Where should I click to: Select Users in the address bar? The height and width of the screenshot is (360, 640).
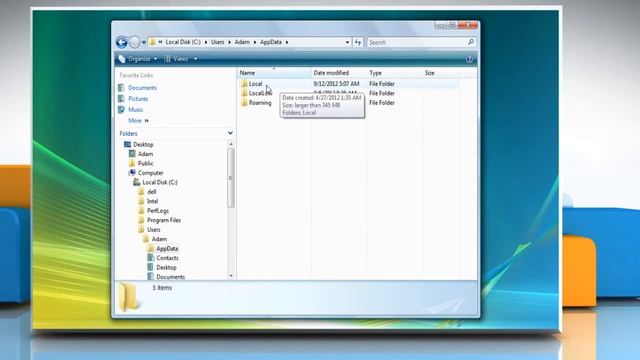pyautogui.click(x=218, y=42)
